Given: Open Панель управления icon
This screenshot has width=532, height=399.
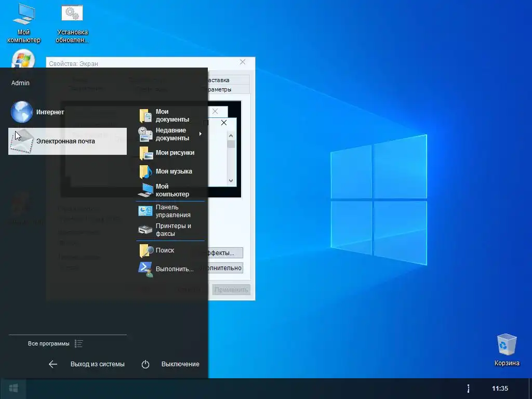Looking at the screenshot, I should tap(145, 211).
